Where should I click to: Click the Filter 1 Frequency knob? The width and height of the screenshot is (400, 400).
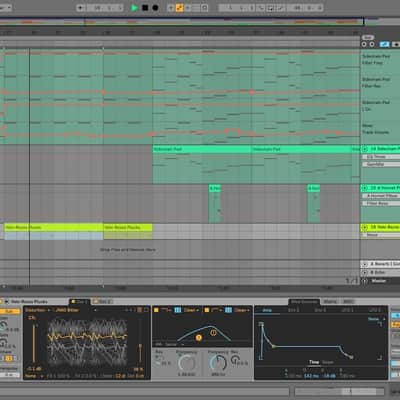[x=187, y=363]
